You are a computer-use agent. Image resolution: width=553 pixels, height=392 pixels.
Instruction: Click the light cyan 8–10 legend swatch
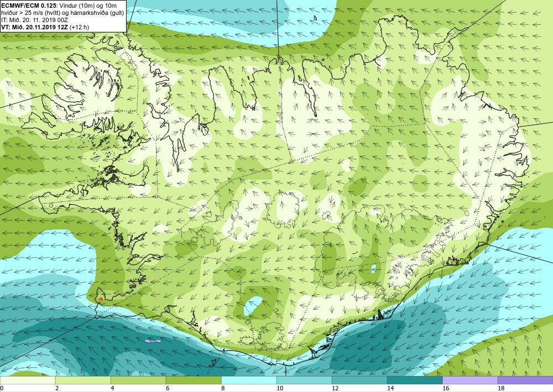click(249, 380)
